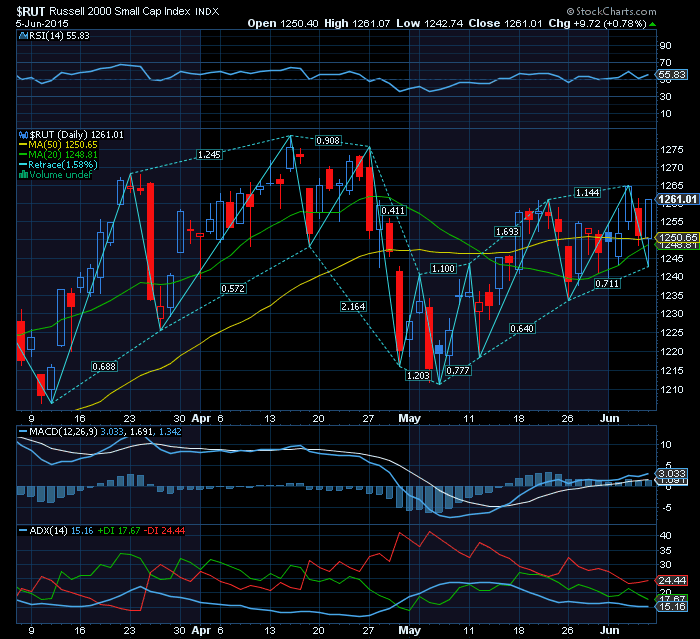
Task: Click the 2.164 retracement ratio label
Action: [x=353, y=306]
